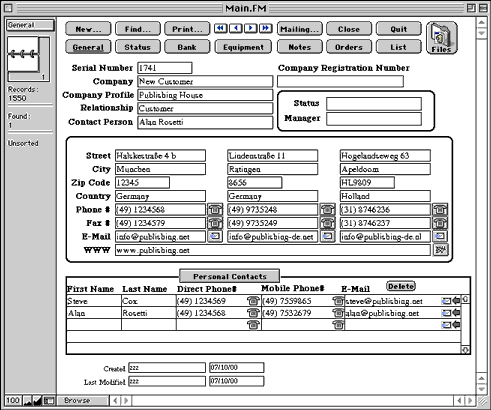Click the empty Manager field
Viewport: 491px width, 410px height.
pos(374,119)
